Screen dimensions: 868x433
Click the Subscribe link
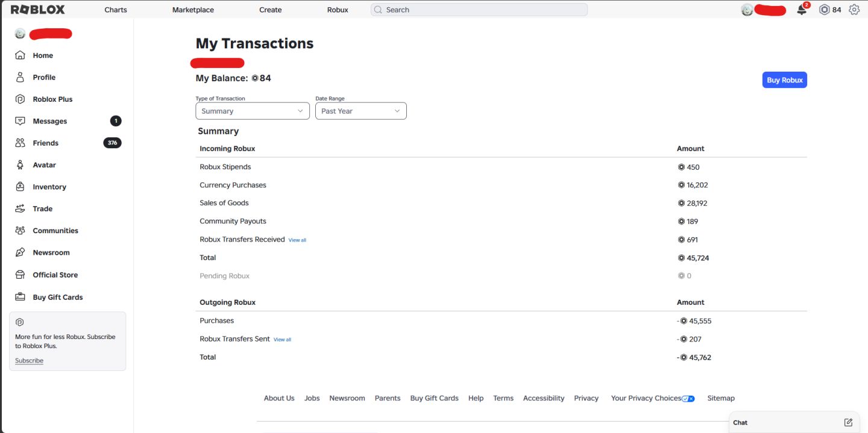[29, 361]
